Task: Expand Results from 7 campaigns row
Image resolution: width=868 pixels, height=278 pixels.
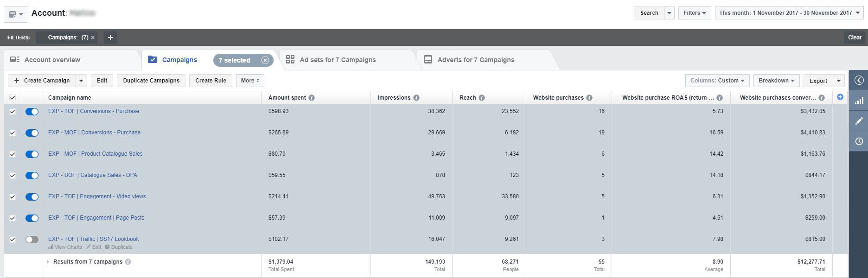Action: (x=48, y=262)
